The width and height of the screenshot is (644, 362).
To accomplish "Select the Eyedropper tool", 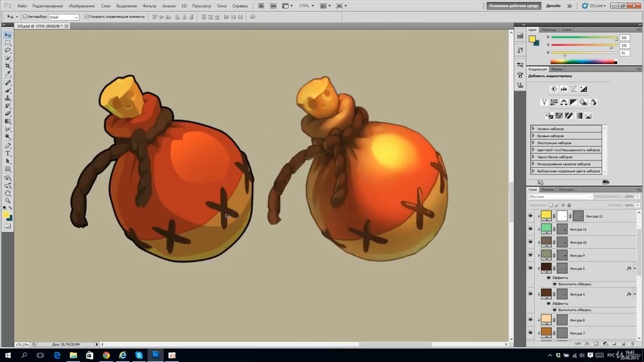I will pyautogui.click(x=8, y=74).
